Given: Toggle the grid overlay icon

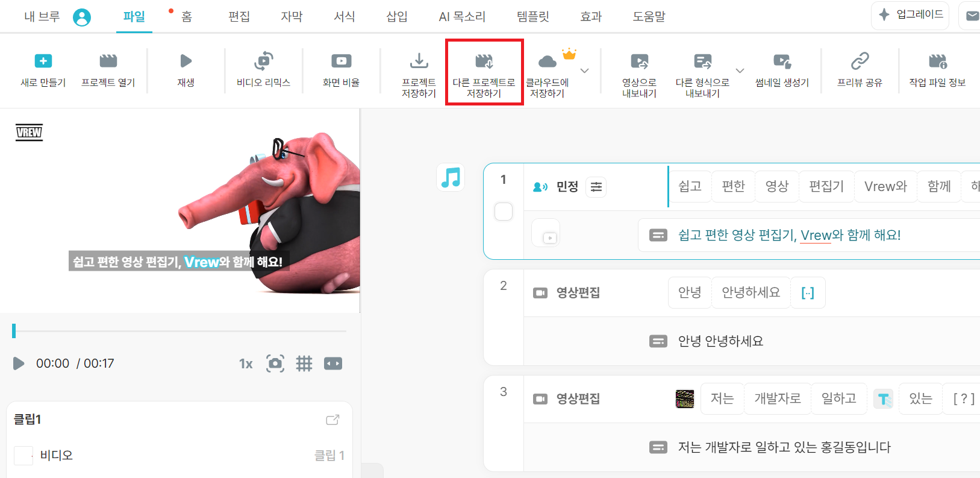Looking at the screenshot, I should tap(304, 363).
